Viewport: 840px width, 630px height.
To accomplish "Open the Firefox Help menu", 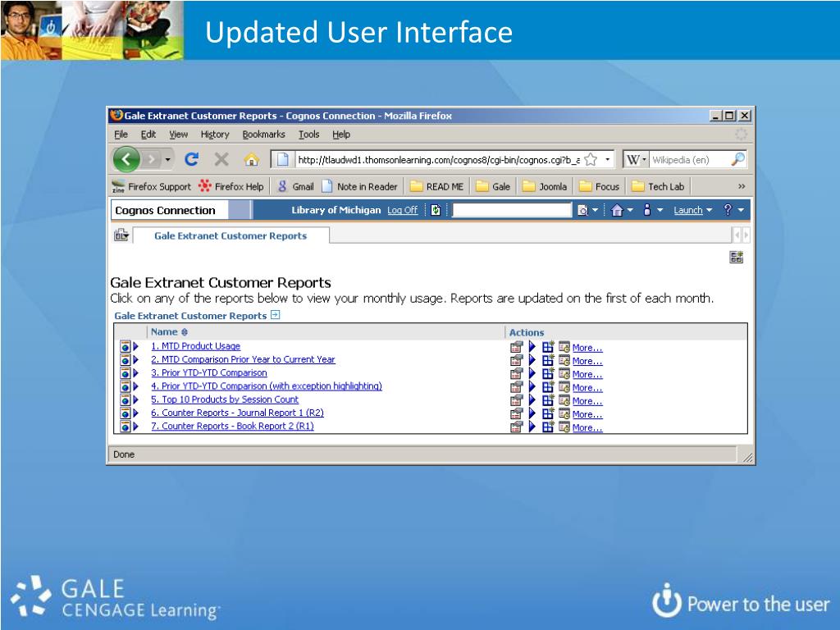I will click(x=341, y=135).
